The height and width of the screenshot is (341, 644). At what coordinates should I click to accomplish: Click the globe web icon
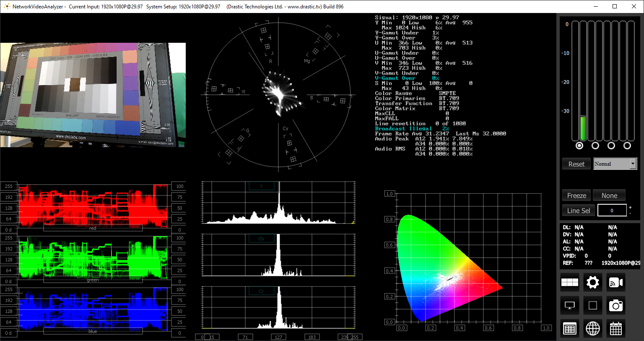pyautogui.click(x=593, y=329)
